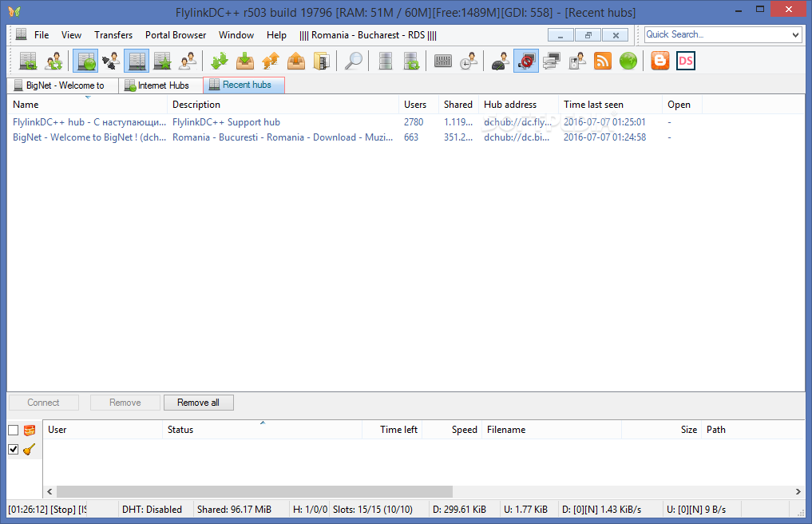Open Internet Hubs via the server-globe toolbar icon
This screenshot has width=812, height=524.
tap(85, 62)
